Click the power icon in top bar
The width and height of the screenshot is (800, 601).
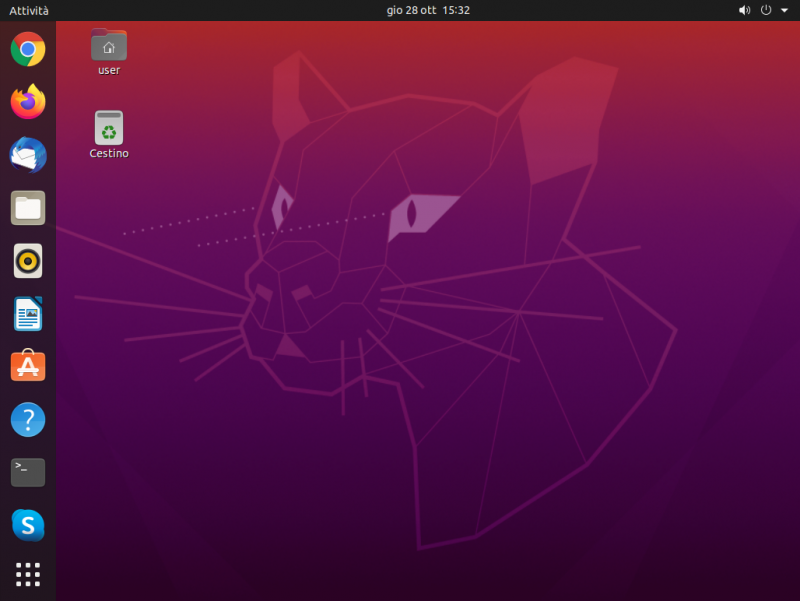tap(766, 10)
